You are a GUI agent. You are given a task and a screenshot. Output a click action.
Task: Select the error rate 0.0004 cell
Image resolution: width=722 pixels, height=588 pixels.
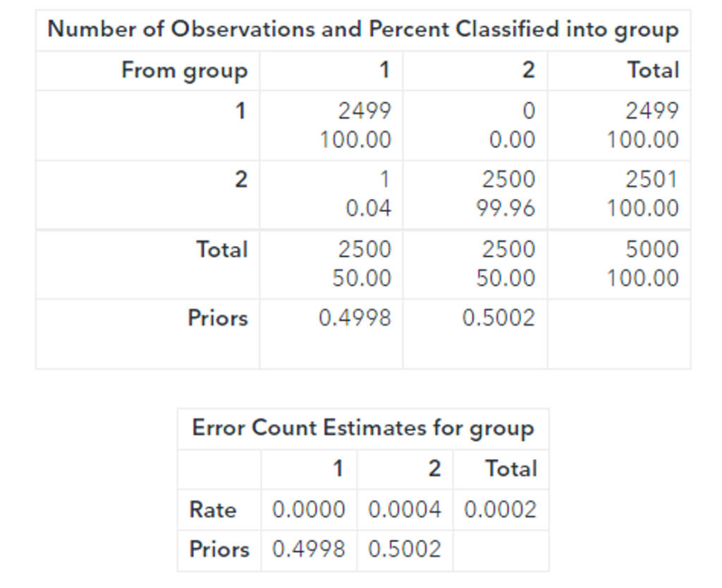coord(405,509)
